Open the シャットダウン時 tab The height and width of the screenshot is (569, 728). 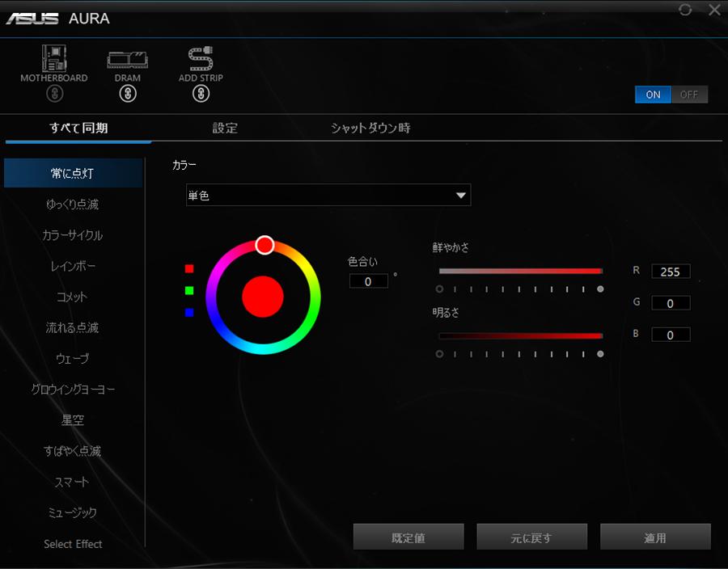click(370, 128)
